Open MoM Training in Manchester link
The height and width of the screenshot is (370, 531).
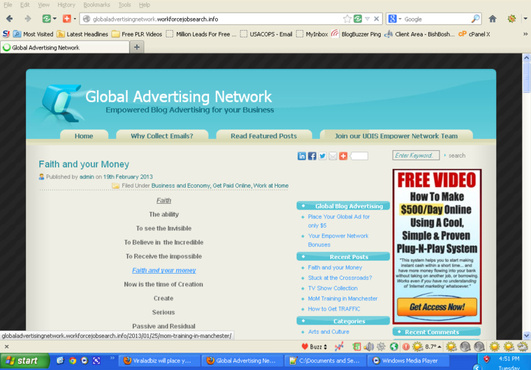(342, 299)
